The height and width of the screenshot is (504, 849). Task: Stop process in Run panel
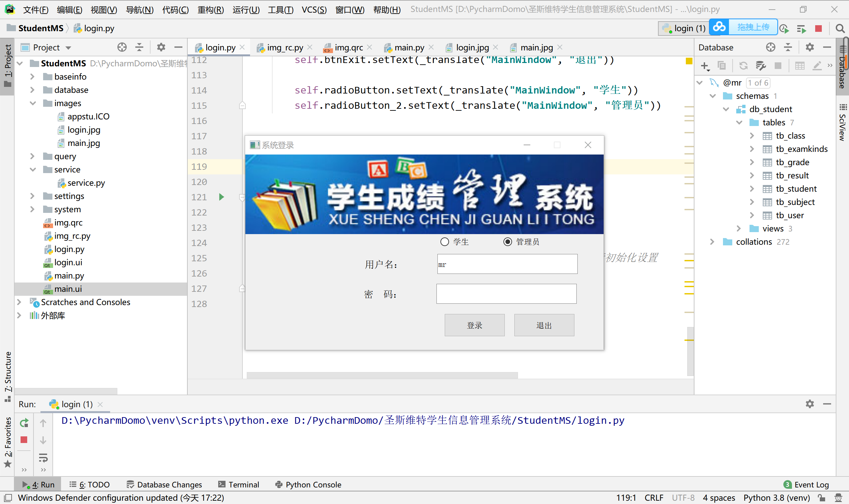coord(24,440)
